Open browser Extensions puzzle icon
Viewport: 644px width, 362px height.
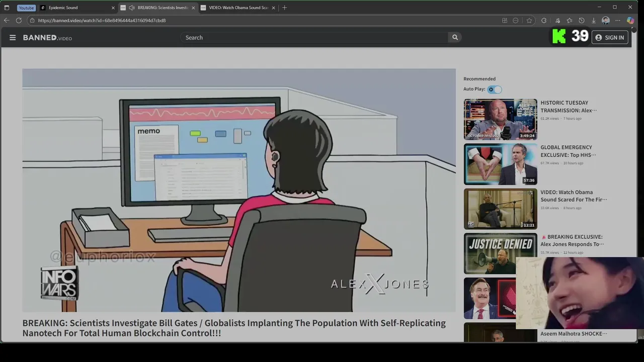tap(544, 21)
